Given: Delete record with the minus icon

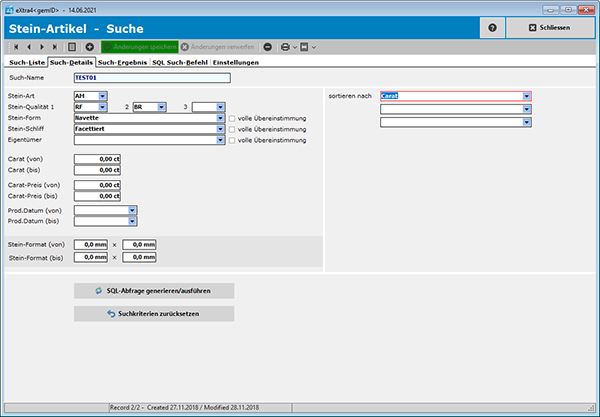Looking at the screenshot, I should [x=268, y=47].
